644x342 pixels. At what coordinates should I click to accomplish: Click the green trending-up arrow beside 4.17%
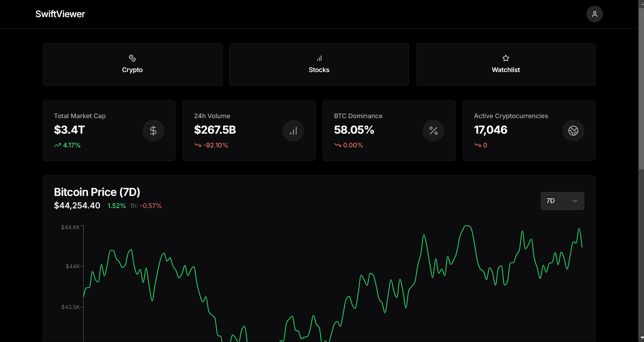click(58, 145)
